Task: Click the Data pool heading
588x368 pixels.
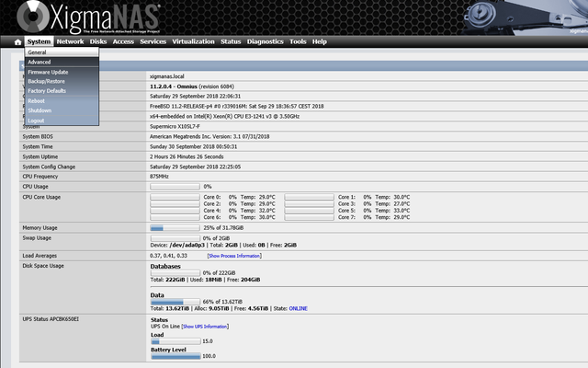Action: (157, 295)
